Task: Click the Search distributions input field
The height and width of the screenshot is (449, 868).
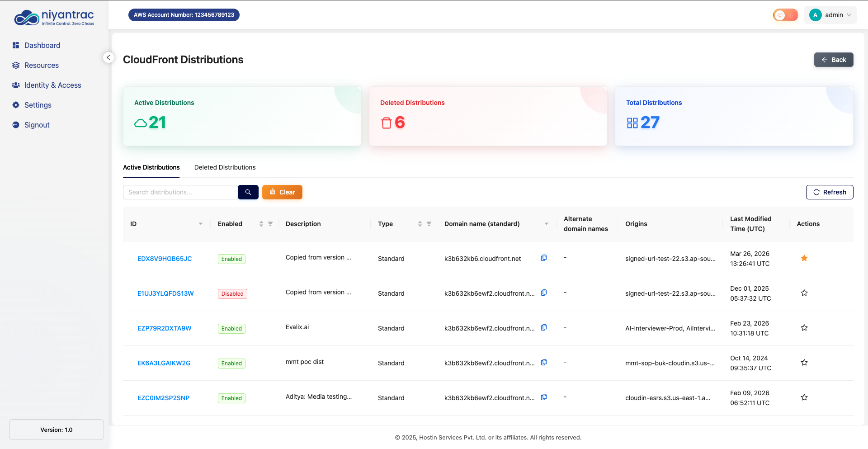Action: tap(180, 192)
